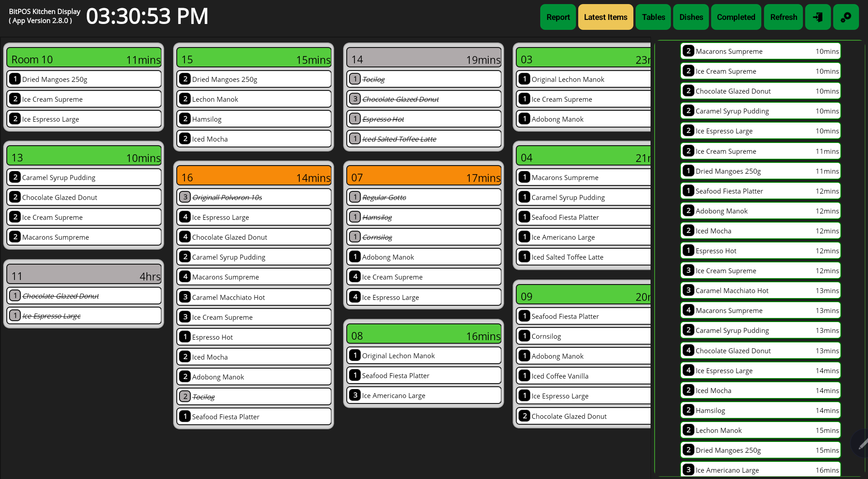Viewport: 868px width, 479px height.
Task: Select the Room 10 order header
Action: 84,59
